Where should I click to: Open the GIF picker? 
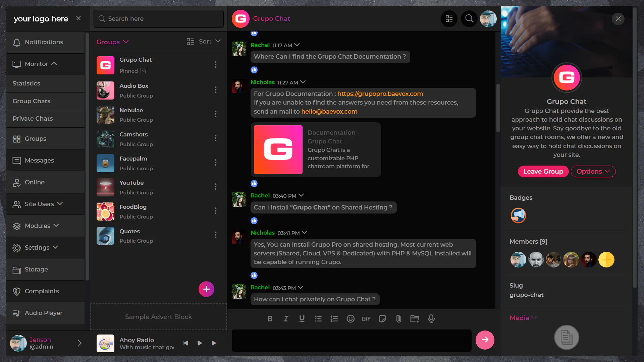click(x=366, y=319)
